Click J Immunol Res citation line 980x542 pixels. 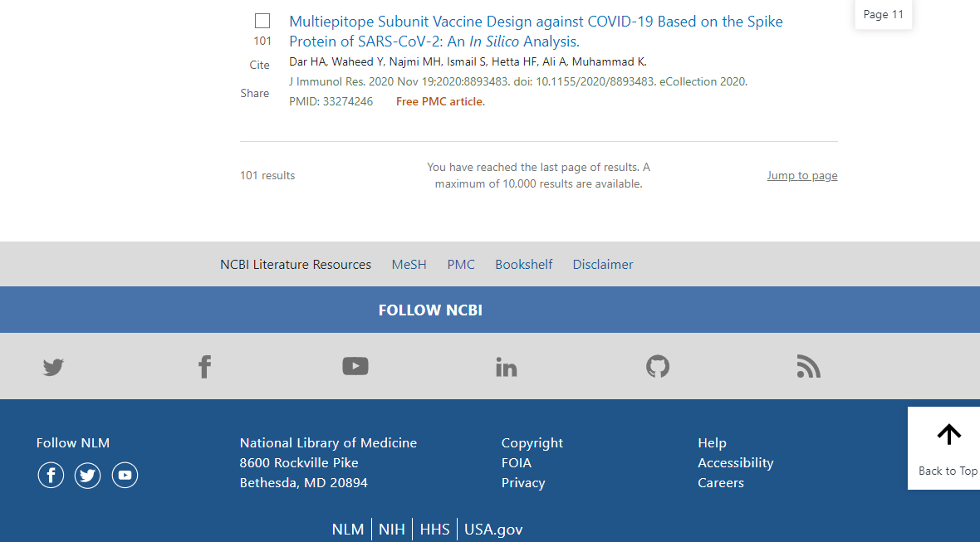tap(518, 81)
